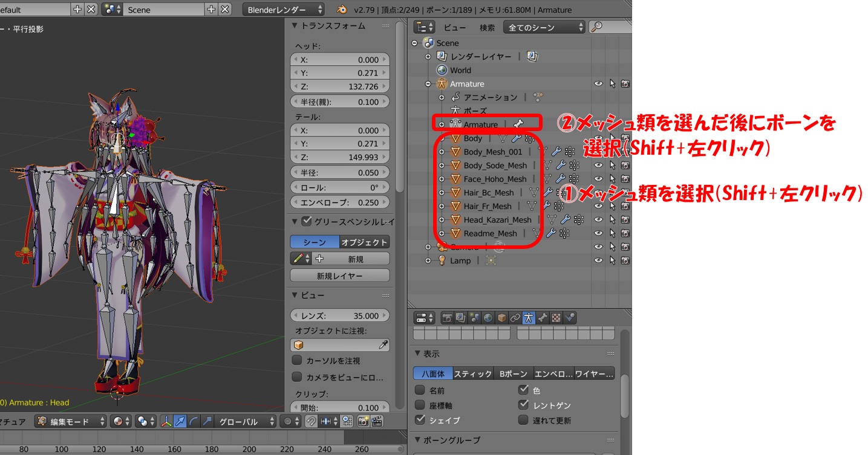This screenshot has width=868, height=455.
Task: Switch grease pencil source to オブジェクト
Action: point(364,242)
